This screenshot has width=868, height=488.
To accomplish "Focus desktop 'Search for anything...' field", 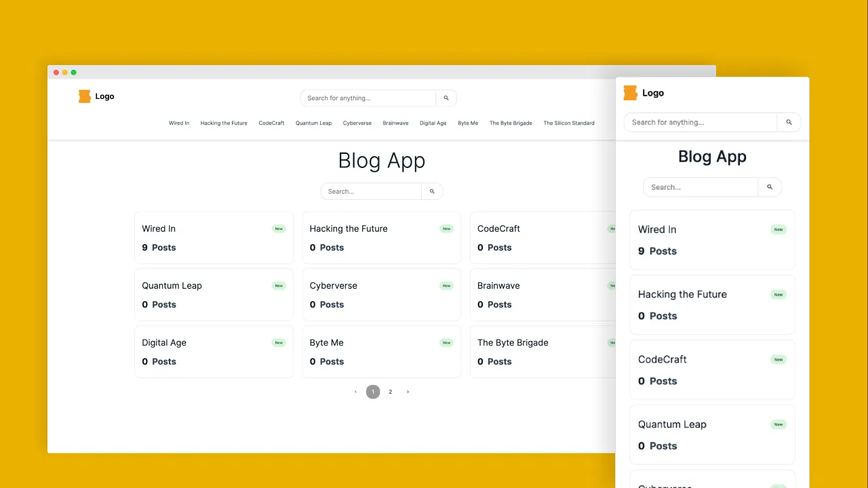I will [368, 98].
